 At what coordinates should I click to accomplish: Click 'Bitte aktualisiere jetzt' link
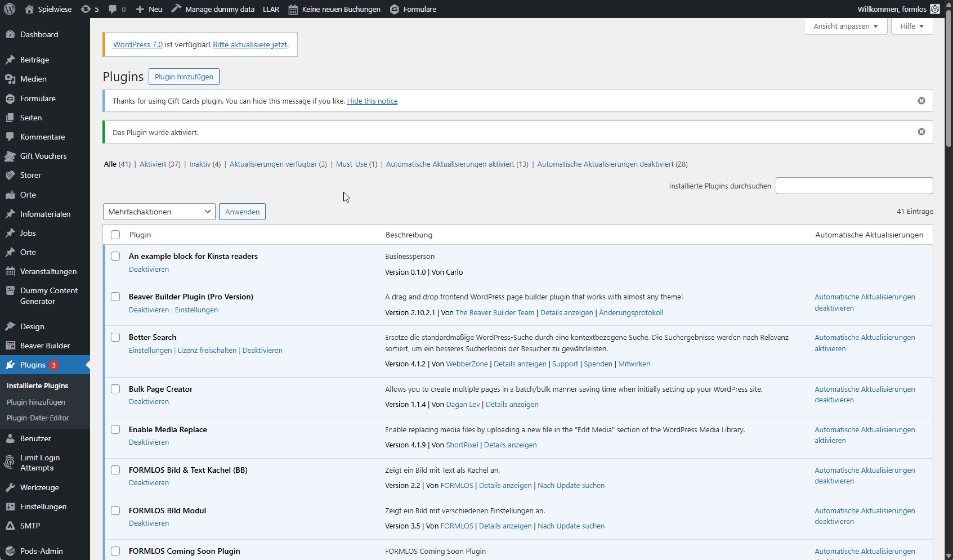tap(250, 44)
